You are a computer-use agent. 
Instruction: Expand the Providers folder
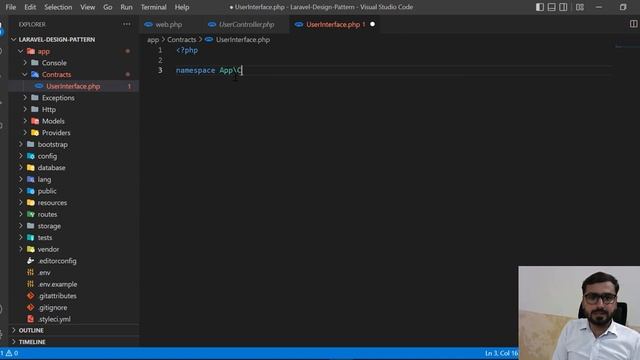tap(56, 133)
